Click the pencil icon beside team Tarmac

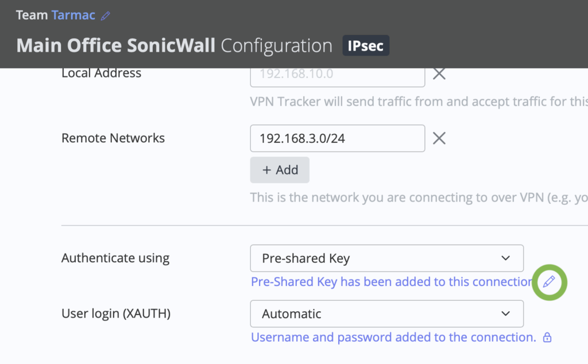(105, 16)
